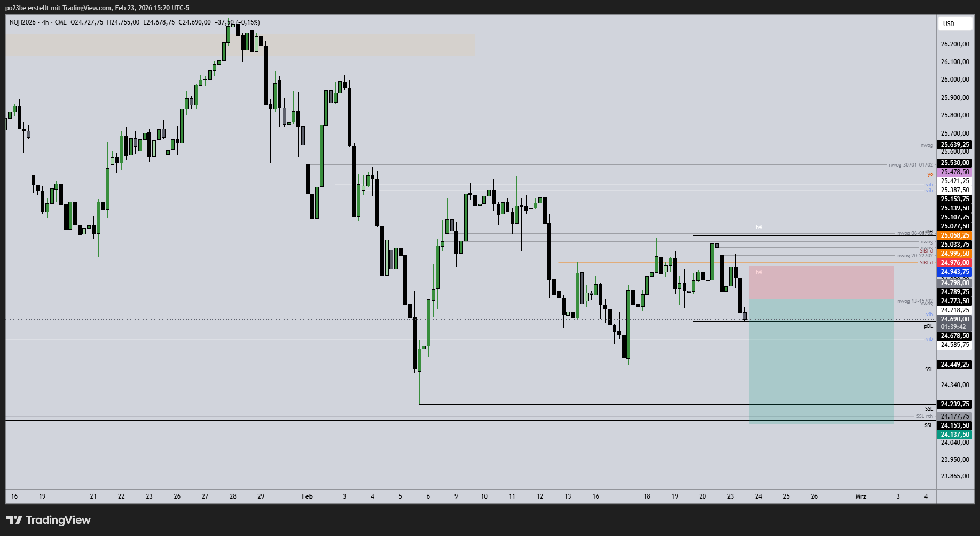This screenshot has height=536, width=980.
Task: Select the red 24.976,00 price label
Action: click(954, 263)
